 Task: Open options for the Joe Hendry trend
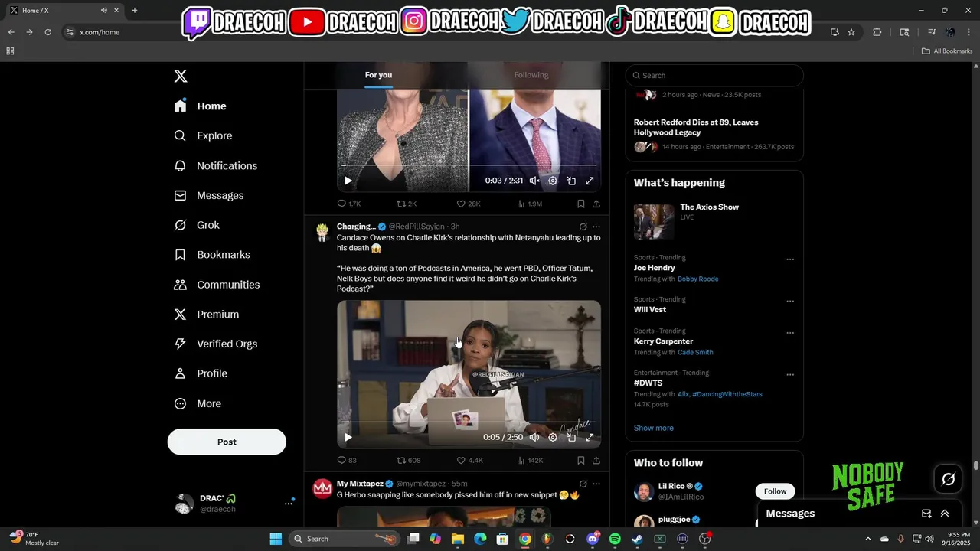(x=790, y=259)
